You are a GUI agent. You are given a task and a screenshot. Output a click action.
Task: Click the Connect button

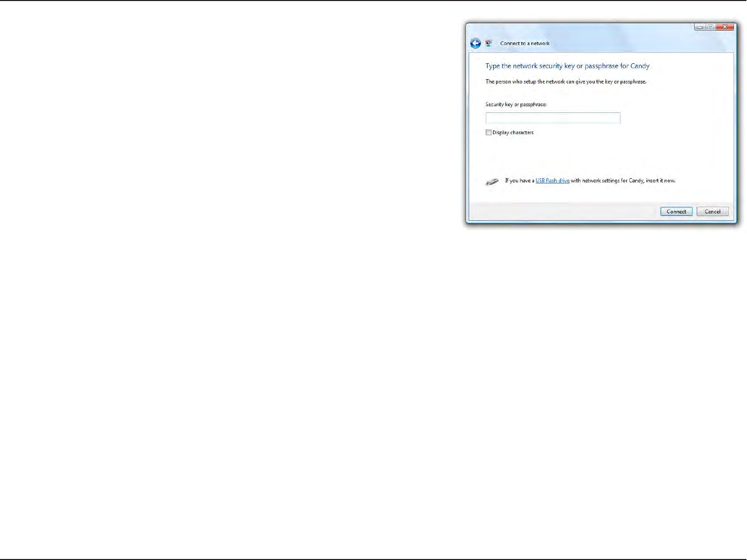[676, 211]
